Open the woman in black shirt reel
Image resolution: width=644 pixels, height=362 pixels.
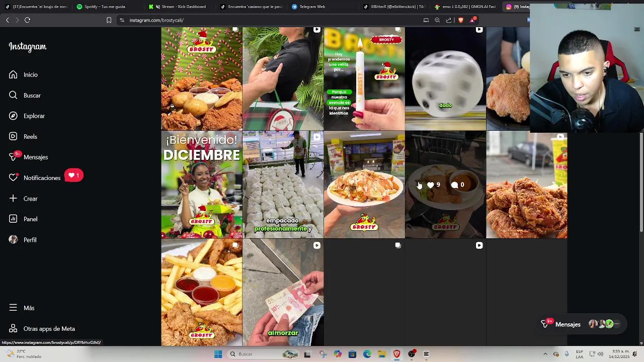click(283, 78)
